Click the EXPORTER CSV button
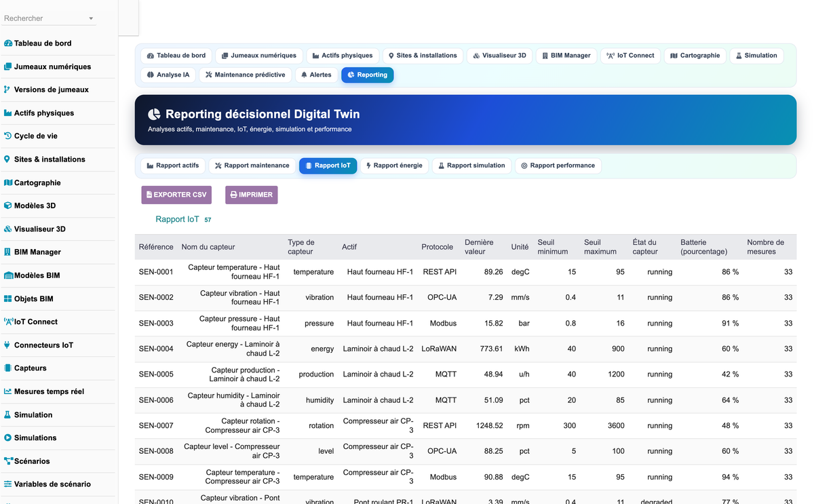Screen dimensions: 814x504 tap(176, 195)
